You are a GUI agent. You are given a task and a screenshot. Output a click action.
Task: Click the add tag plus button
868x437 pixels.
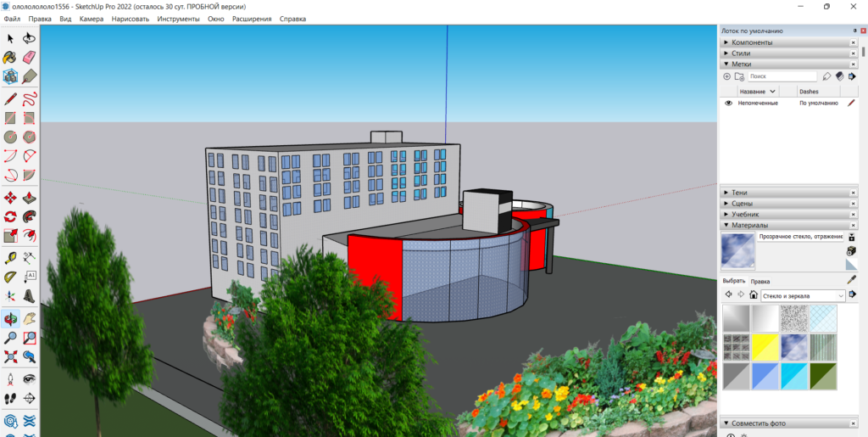point(726,76)
